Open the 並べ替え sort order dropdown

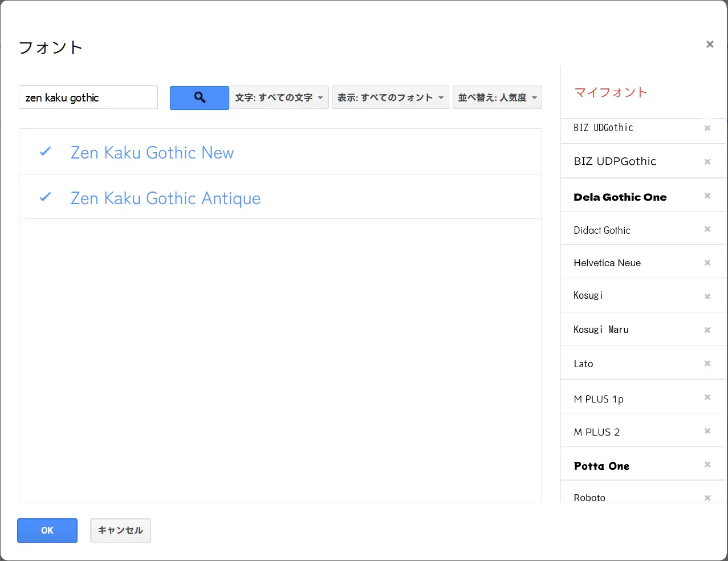click(497, 97)
